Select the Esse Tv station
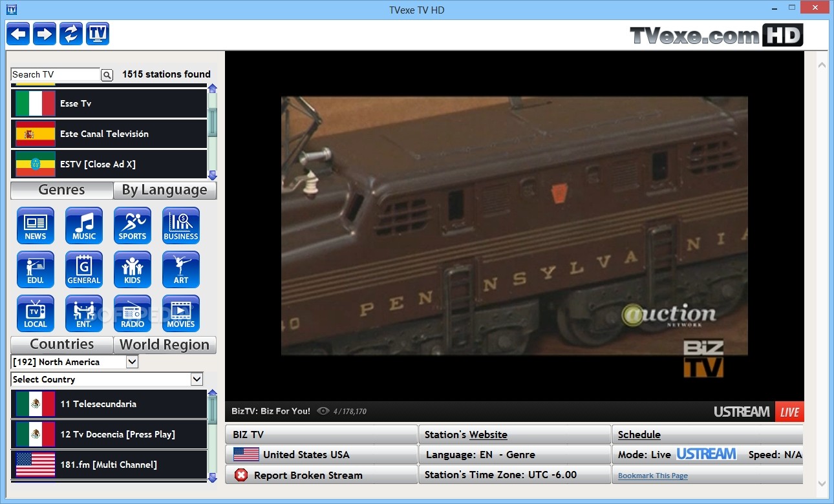Viewport: 834px width, 504px height. tap(109, 103)
